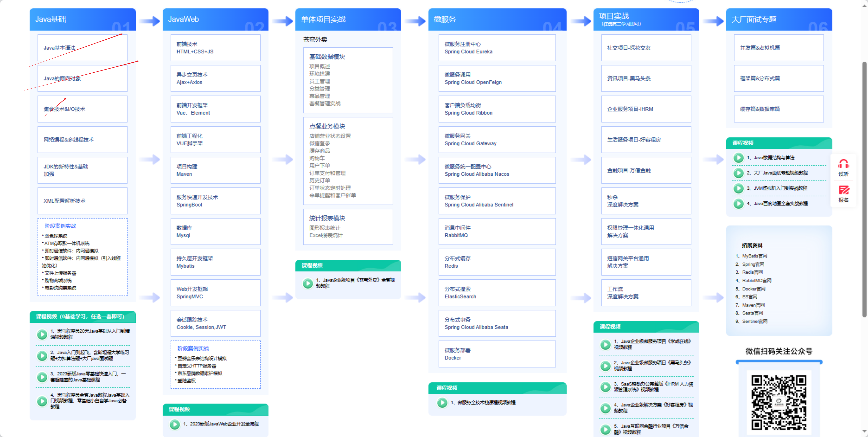Viewport: 868px width, 437px height.
Task: Click the Java的面向对象 card
Action: (83, 79)
